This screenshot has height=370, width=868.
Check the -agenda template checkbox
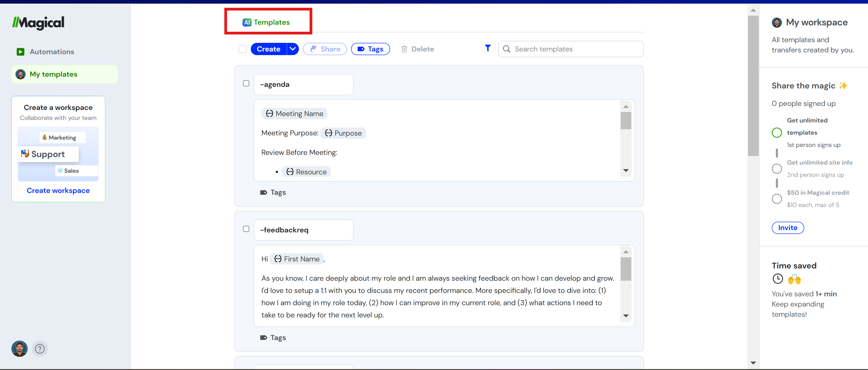[246, 83]
